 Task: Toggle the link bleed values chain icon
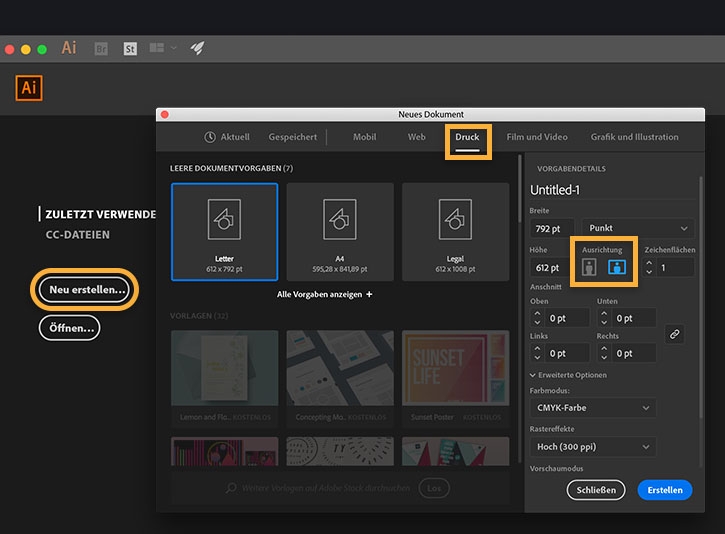click(x=675, y=334)
